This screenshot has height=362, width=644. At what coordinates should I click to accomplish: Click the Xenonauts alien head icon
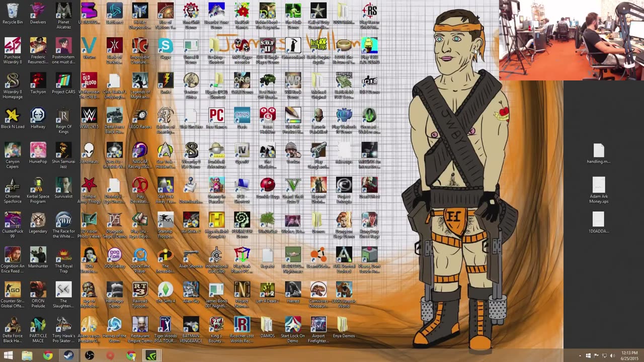pyautogui.click(x=89, y=153)
